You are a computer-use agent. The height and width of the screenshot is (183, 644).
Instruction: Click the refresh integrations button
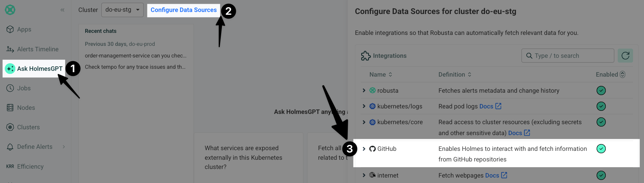pos(625,55)
